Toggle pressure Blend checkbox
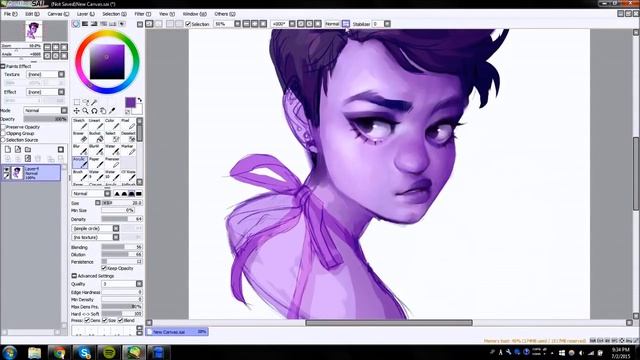Image resolution: width=640 pixels, height=360 pixels. pyautogui.click(x=120, y=320)
